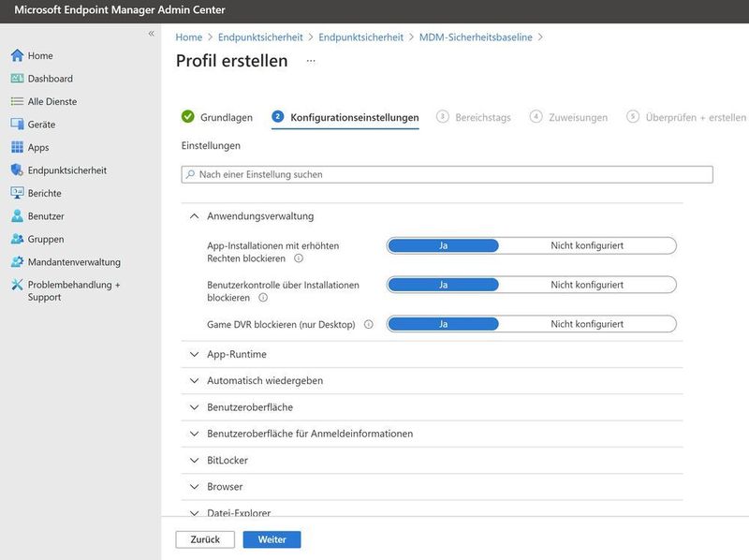Image resolution: width=749 pixels, height=560 pixels.
Task: Open the MDM-Sicherheitsbaseline breadcrumb link
Action: [476, 37]
